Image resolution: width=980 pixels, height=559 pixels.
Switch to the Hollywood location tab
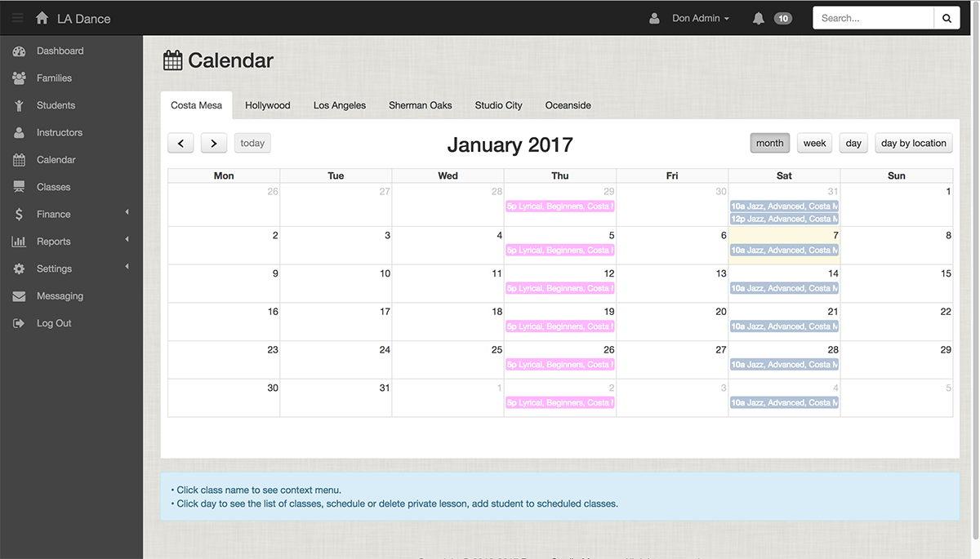267,105
